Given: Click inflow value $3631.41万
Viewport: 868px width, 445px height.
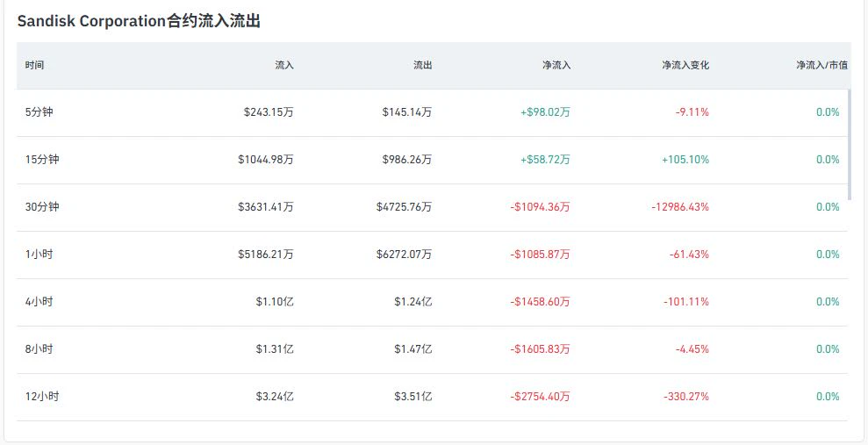Looking at the screenshot, I should pos(266,207).
